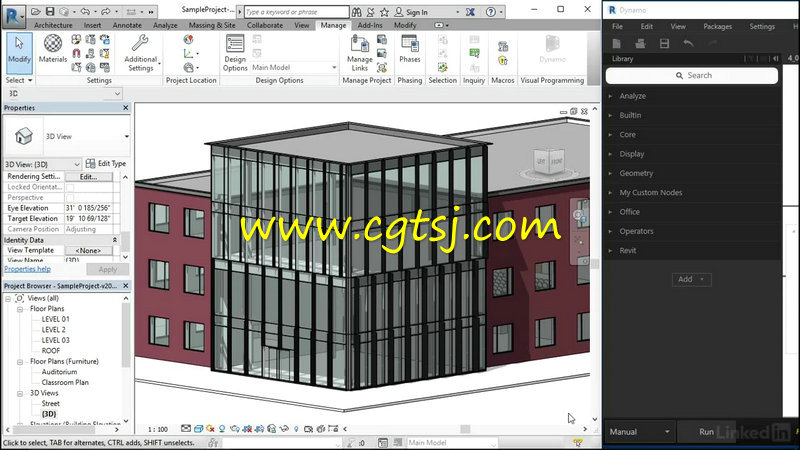
Task: Open Macro Security icon
Action: (503, 61)
